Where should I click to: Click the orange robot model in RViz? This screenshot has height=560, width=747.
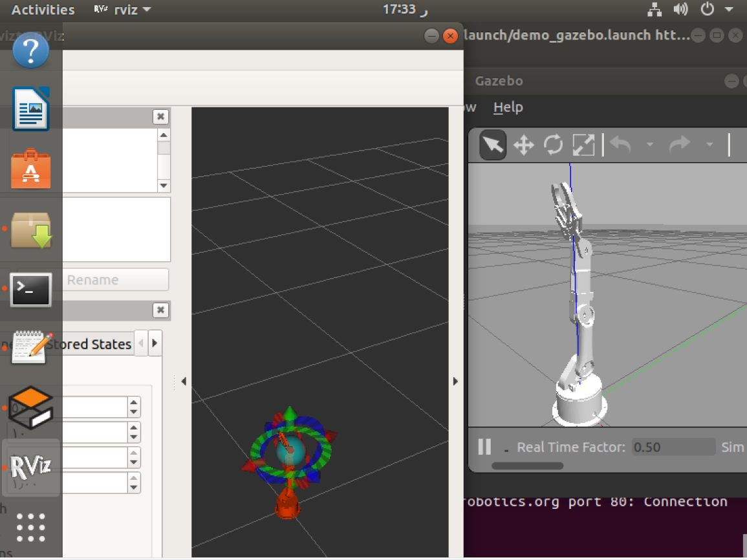pos(287,506)
